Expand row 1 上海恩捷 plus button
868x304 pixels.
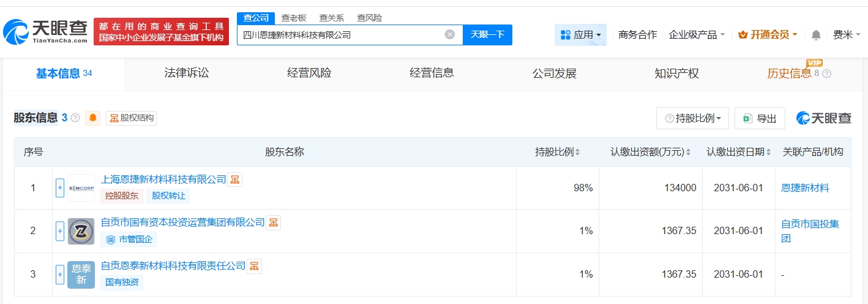click(x=60, y=188)
